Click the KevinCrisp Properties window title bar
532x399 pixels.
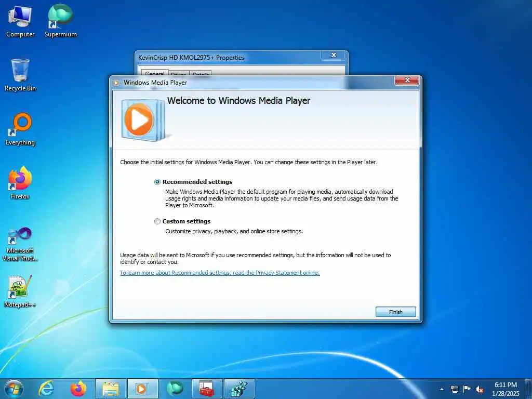click(x=228, y=57)
